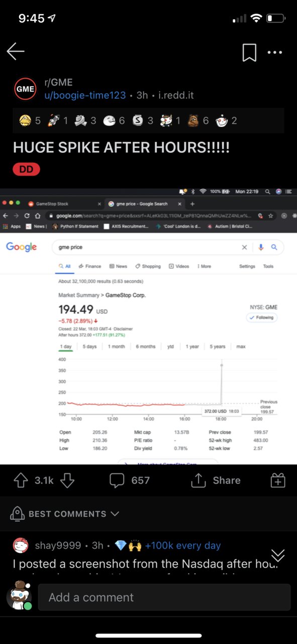This screenshot has width=297, height=644.
Task: Tap the Add a comment field
Action: 164,597
